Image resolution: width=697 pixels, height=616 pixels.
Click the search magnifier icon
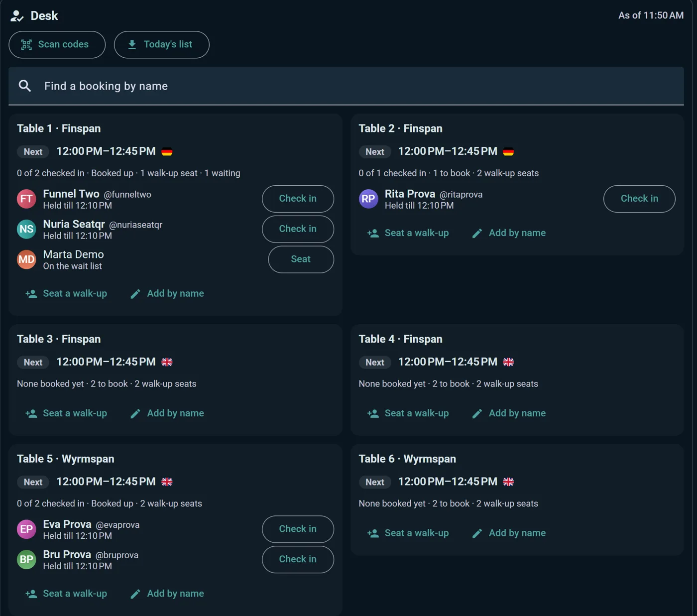[x=25, y=86]
